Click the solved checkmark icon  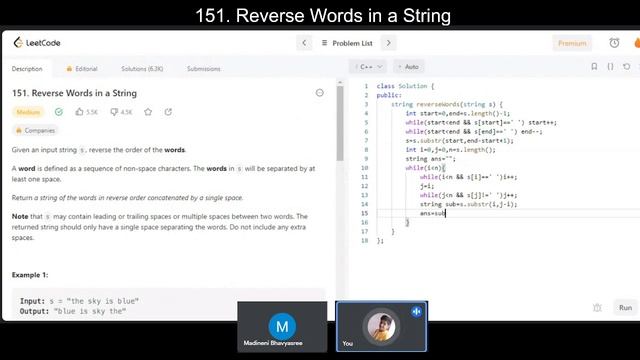pos(59,112)
